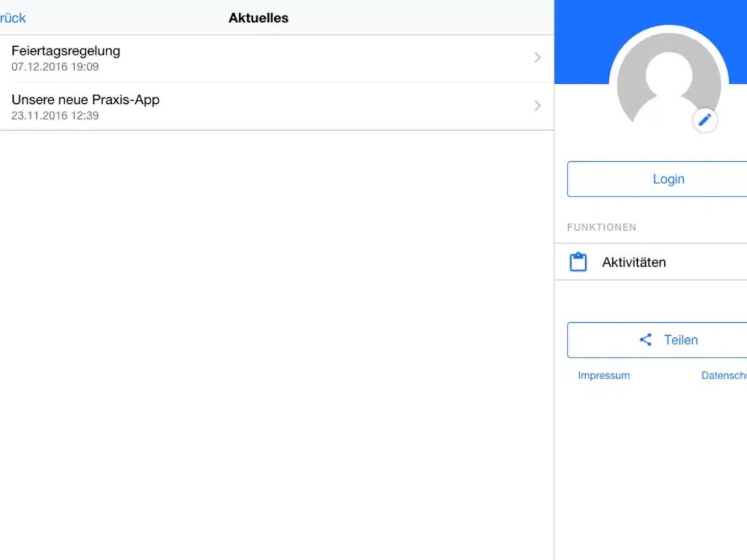747x560 pixels.
Task: Open Feiertagsregelung entry chevron
Action: tap(537, 58)
